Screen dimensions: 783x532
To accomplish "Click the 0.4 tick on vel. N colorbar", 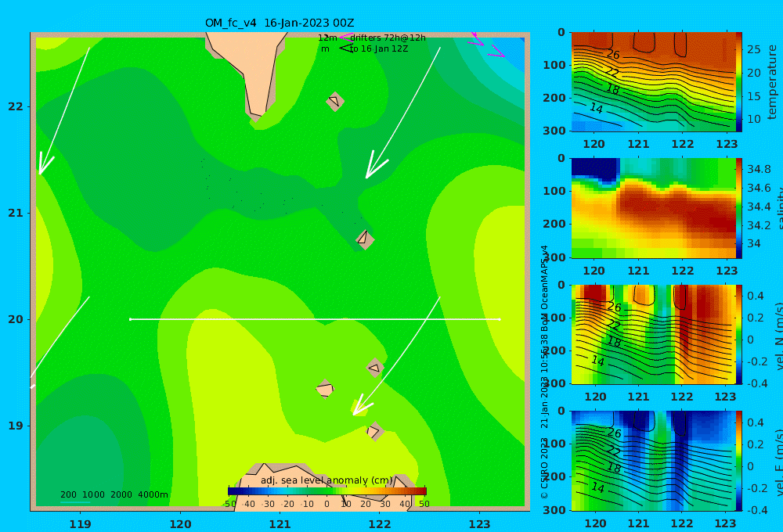I will (x=756, y=296).
